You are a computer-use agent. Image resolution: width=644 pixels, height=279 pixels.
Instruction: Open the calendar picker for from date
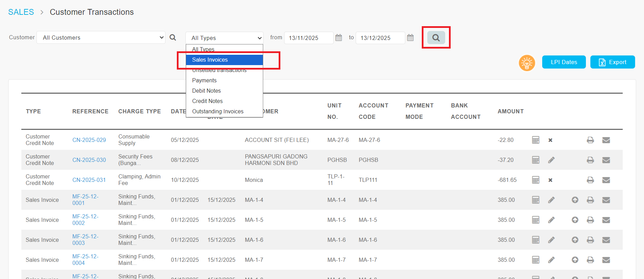click(339, 38)
